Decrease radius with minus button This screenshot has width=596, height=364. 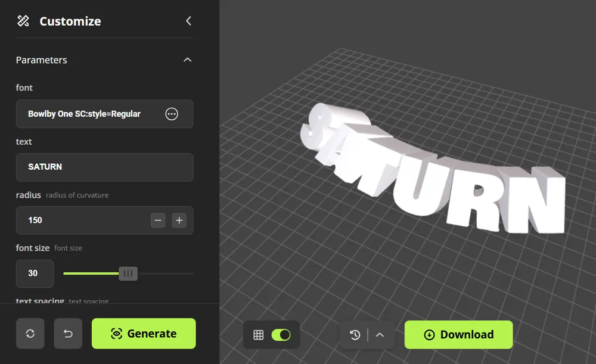click(x=158, y=220)
